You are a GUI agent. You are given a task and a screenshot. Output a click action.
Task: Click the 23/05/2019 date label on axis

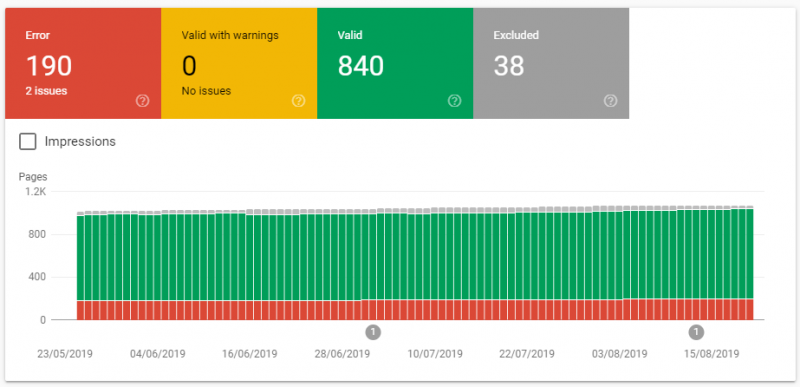(x=65, y=353)
